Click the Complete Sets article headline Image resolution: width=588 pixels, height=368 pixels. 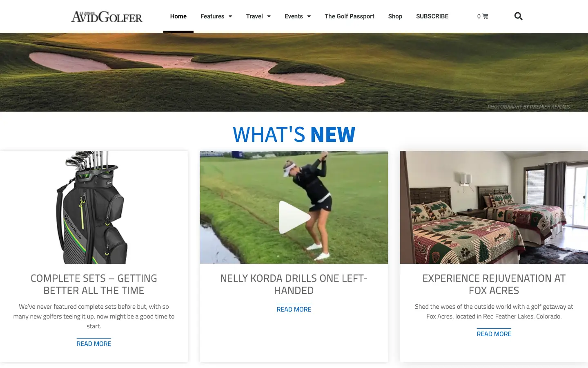(x=94, y=284)
